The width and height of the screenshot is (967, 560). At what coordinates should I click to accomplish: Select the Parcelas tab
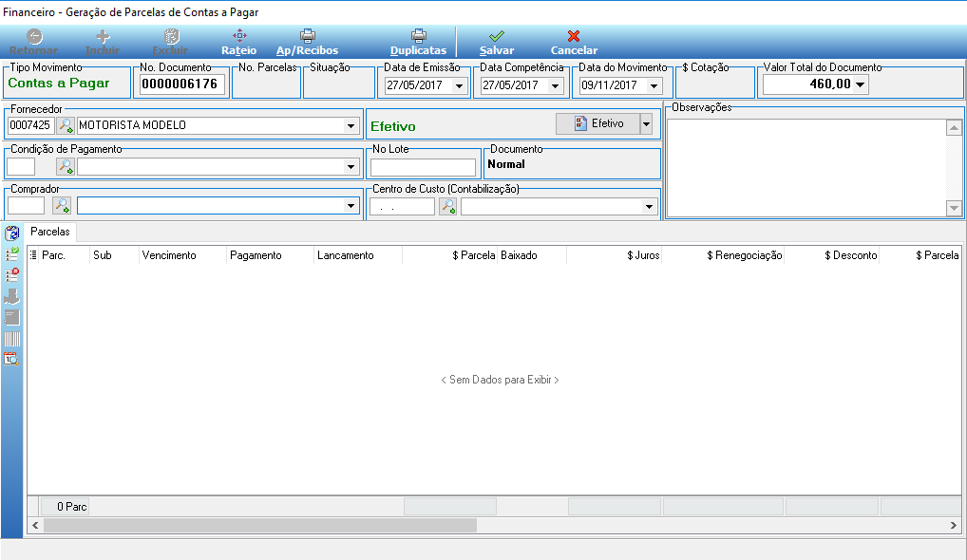(50, 232)
